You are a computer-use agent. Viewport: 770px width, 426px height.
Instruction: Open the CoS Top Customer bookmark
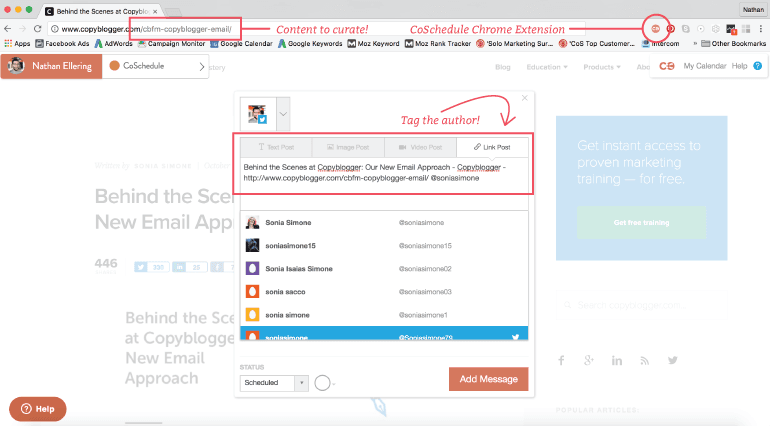click(x=597, y=44)
